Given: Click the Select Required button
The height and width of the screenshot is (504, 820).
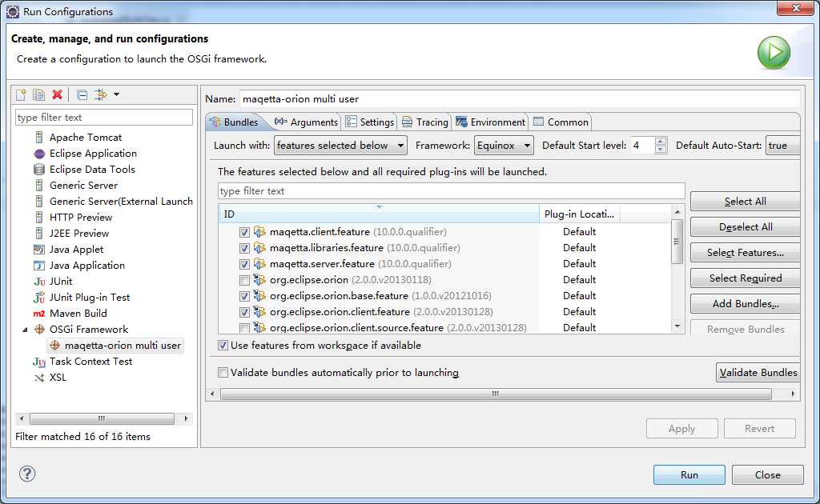Looking at the screenshot, I should [746, 278].
